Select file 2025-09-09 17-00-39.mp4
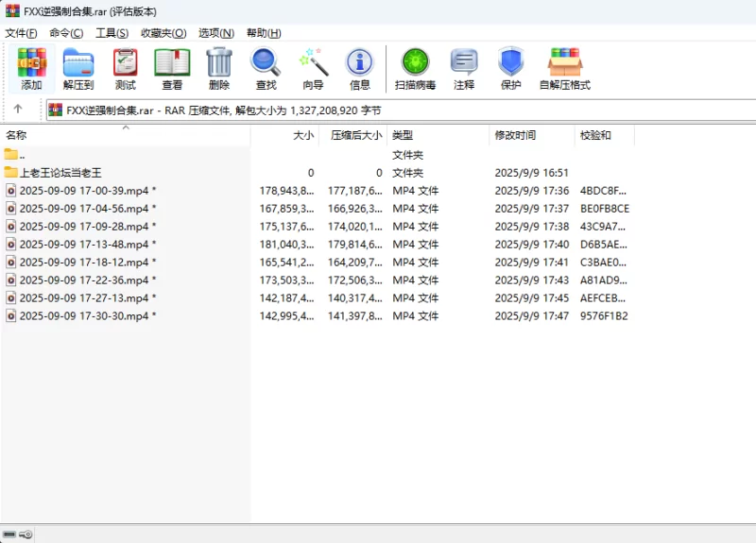Image resolution: width=756 pixels, height=543 pixels. (83, 191)
